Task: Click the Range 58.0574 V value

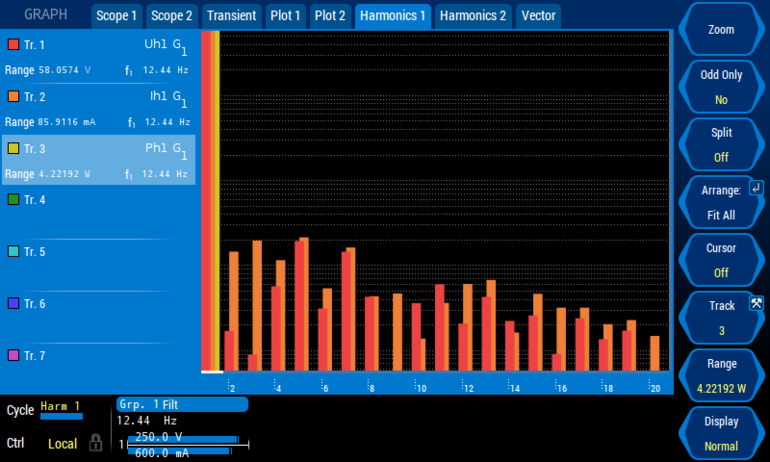Action: pos(65,70)
